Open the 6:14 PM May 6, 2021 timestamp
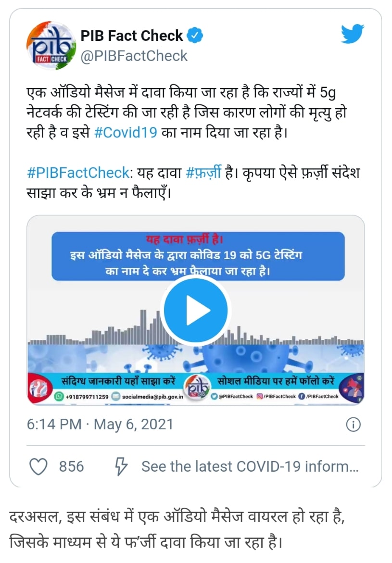 tap(100, 425)
